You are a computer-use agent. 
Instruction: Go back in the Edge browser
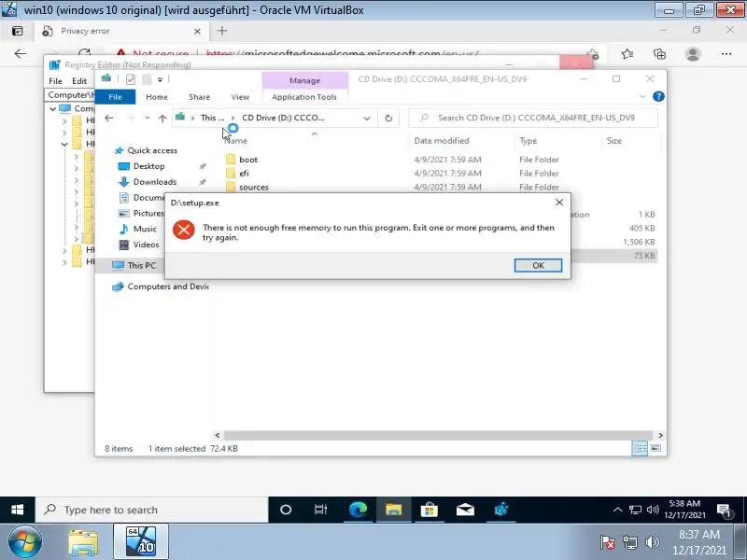(x=20, y=54)
